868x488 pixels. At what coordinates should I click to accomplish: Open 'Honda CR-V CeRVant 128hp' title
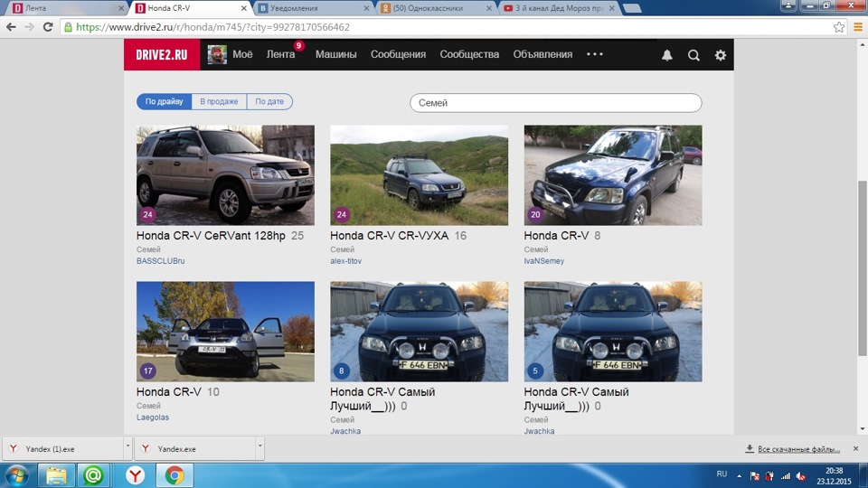click(211, 236)
